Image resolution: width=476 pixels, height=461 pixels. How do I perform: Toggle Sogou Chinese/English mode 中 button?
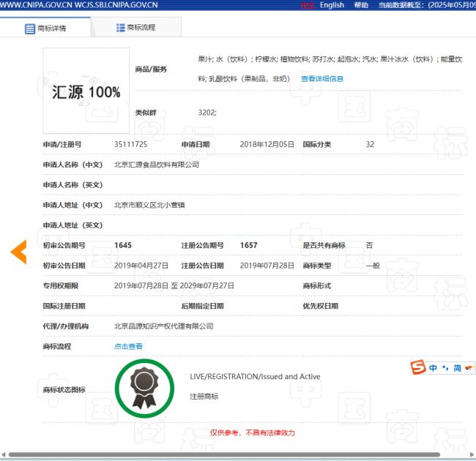click(x=434, y=367)
